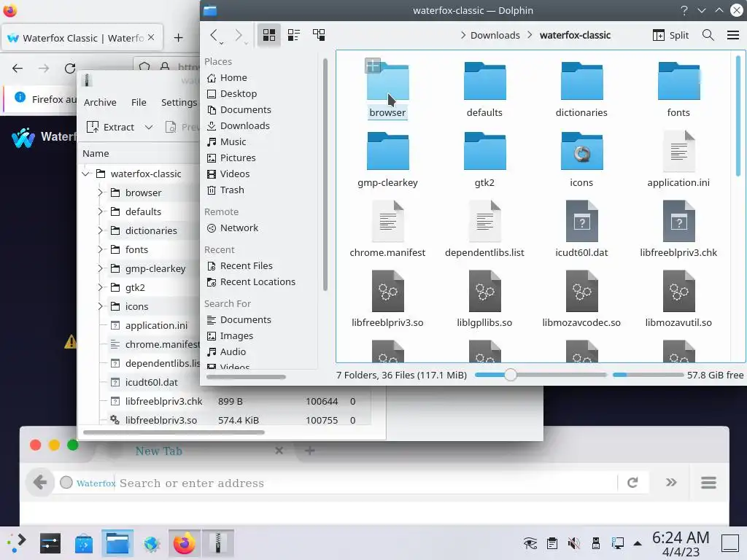
Task: Expand fonts folder in Ark tree
Action: pyautogui.click(x=100, y=249)
